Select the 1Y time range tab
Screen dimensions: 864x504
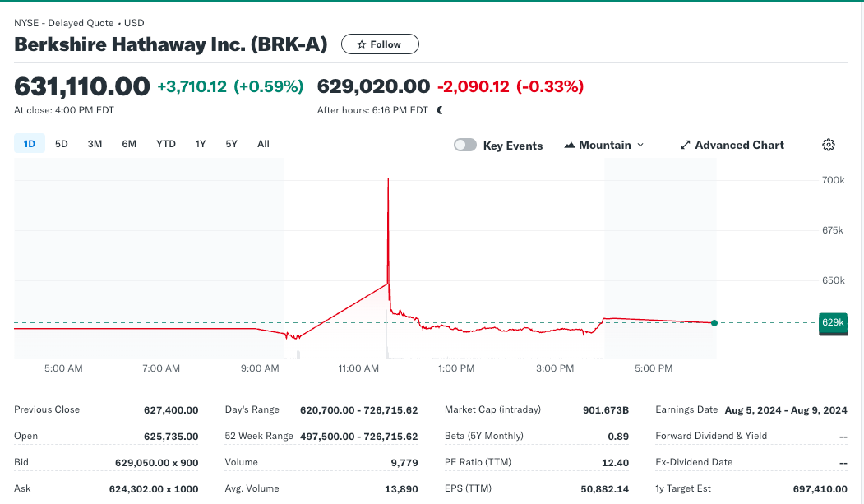tap(201, 144)
